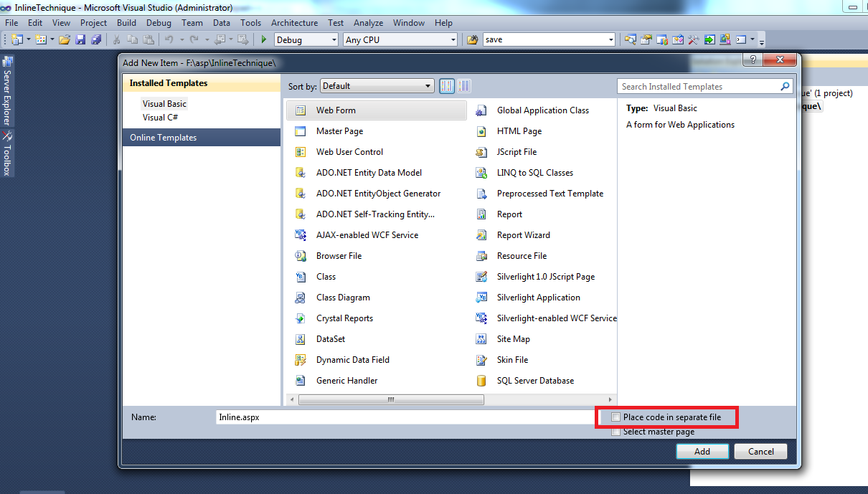This screenshot has width=868, height=494.
Task: Click the Start Debugging green arrow
Action: pos(264,39)
